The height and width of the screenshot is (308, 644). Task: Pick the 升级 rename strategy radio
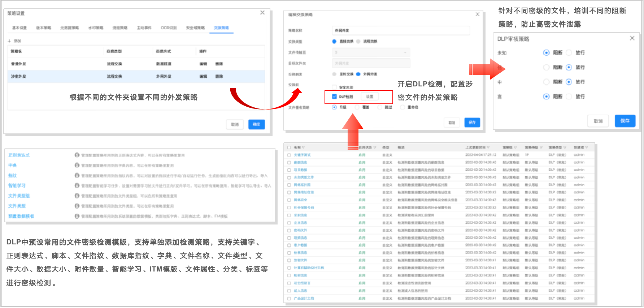334,107
